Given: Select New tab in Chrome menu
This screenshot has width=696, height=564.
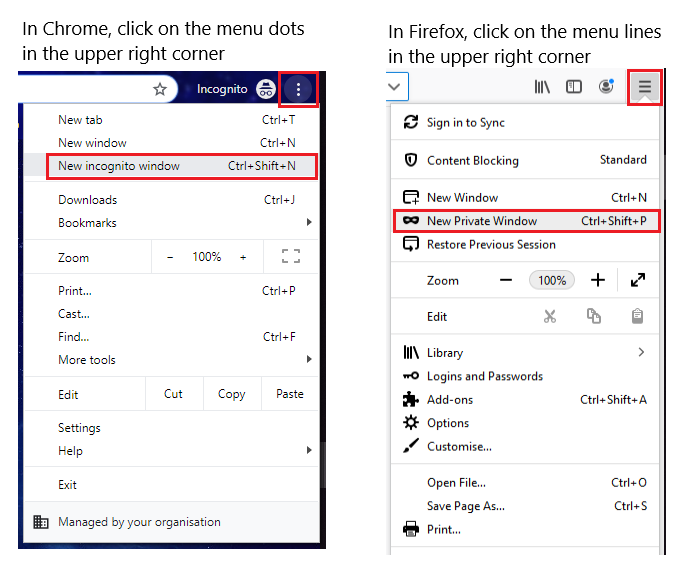Looking at the screenshot, I should tap(171, 120).
